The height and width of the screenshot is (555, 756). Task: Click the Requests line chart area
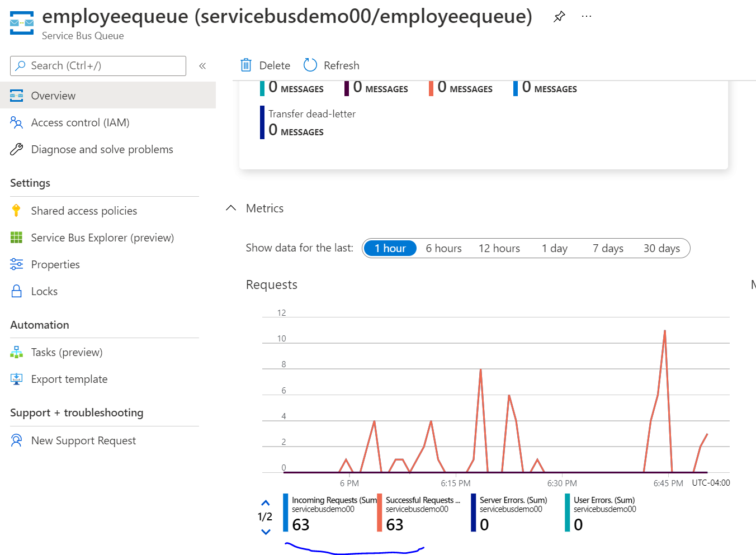pyautogui.click(x=496, y=395)
